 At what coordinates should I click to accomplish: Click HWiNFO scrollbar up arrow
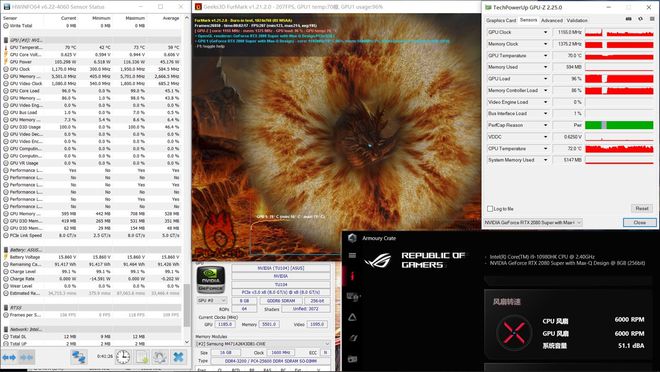187,18
